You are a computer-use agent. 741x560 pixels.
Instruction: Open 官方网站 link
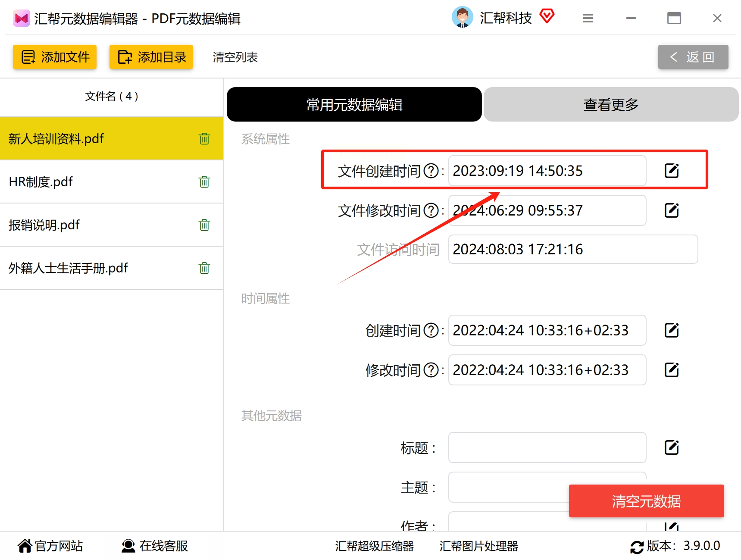[50, 546]
